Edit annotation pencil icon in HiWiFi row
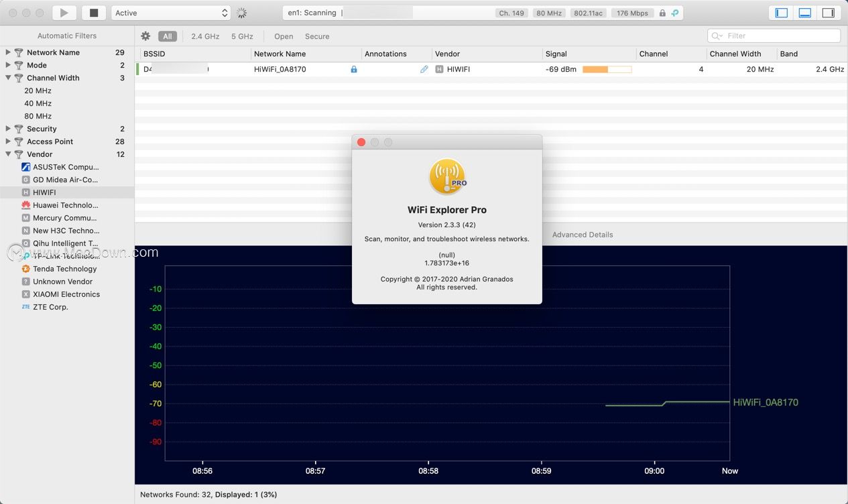Image resolution: width=848 pixels, height=504 pixels. click(x=424, y=69)
